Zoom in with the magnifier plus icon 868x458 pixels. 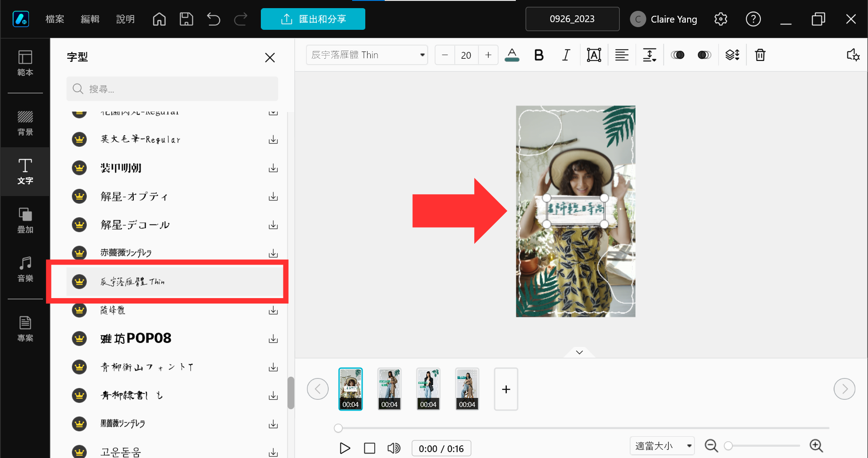click(x=816, y=446)
